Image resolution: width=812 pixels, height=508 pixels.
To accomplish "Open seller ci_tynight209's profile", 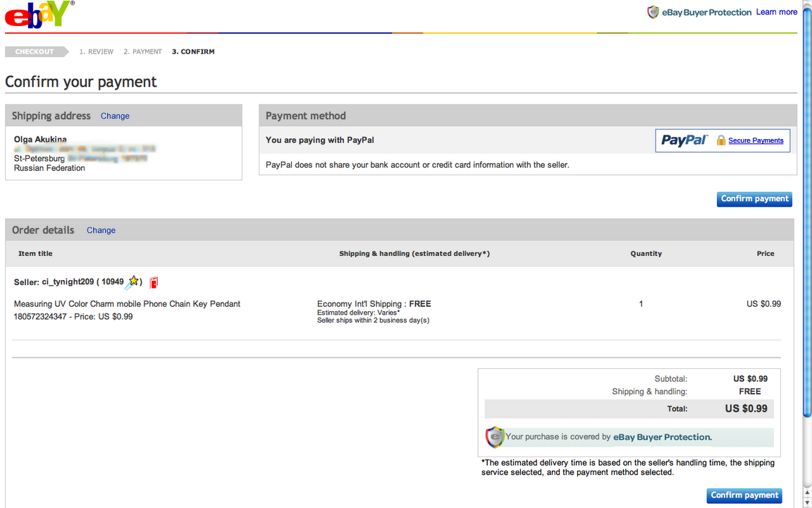I will pyautogui.click(x=67, y=282).
